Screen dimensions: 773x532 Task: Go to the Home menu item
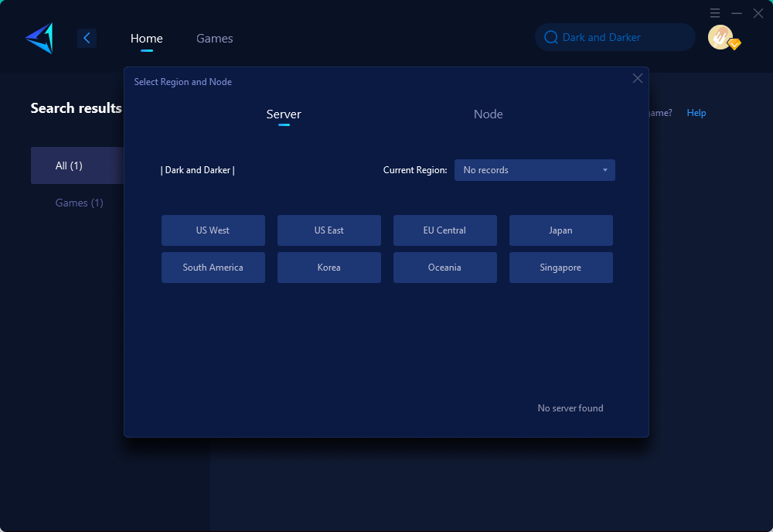point(146,39)
